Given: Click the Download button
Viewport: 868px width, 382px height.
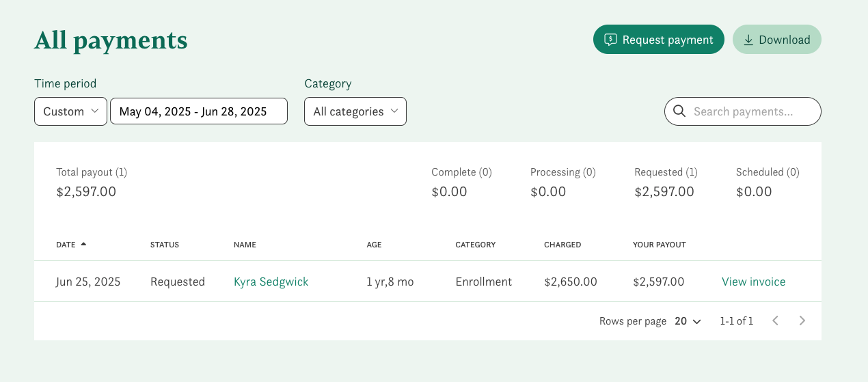Looking at the screenshot, I should coord(776,40).
